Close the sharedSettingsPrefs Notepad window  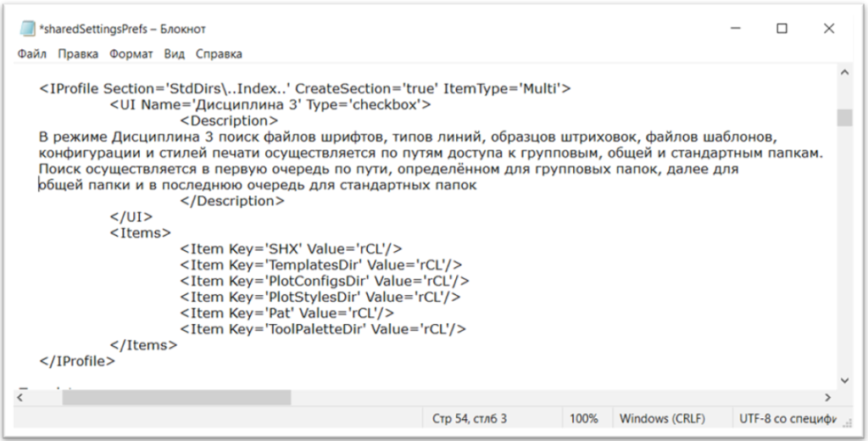point(829,28)
